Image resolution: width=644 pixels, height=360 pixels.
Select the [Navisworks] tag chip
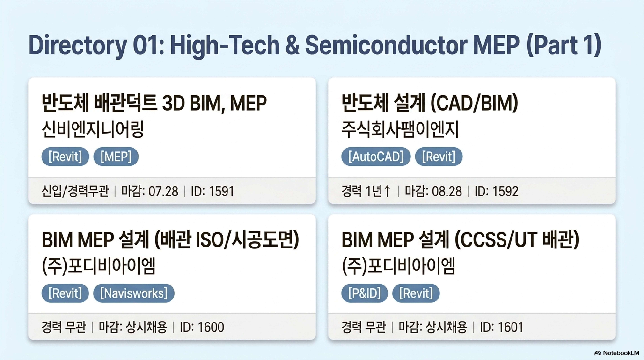coord(134,293)
